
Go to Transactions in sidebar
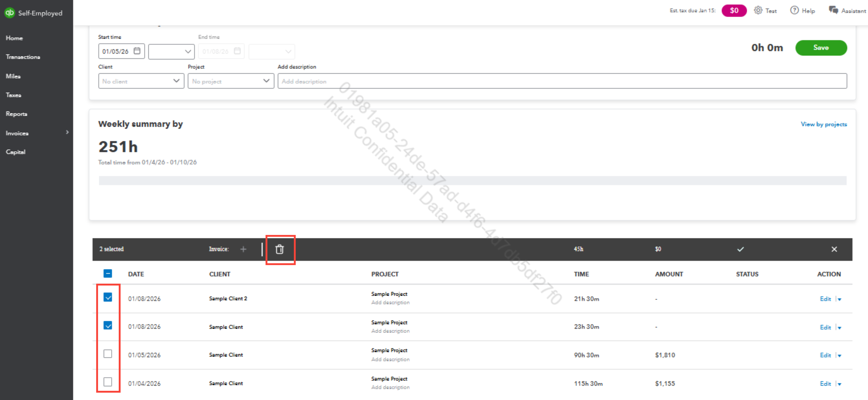[x=23, y=57]
